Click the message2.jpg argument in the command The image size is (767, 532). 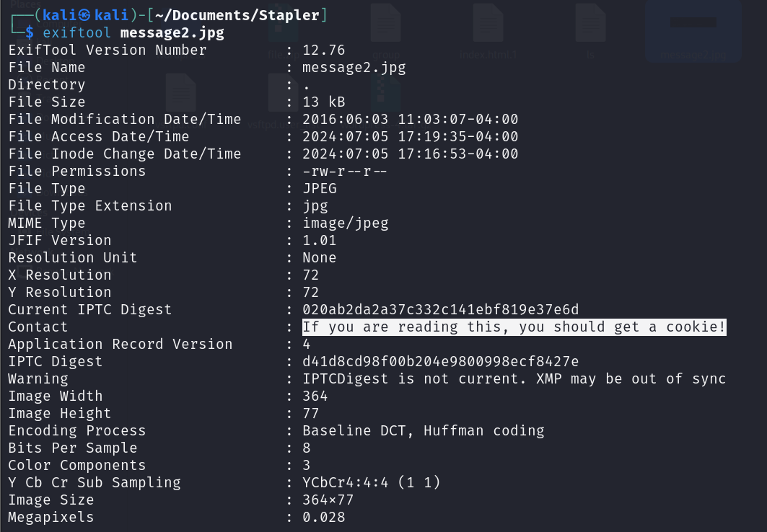click(x=172, y=32)
